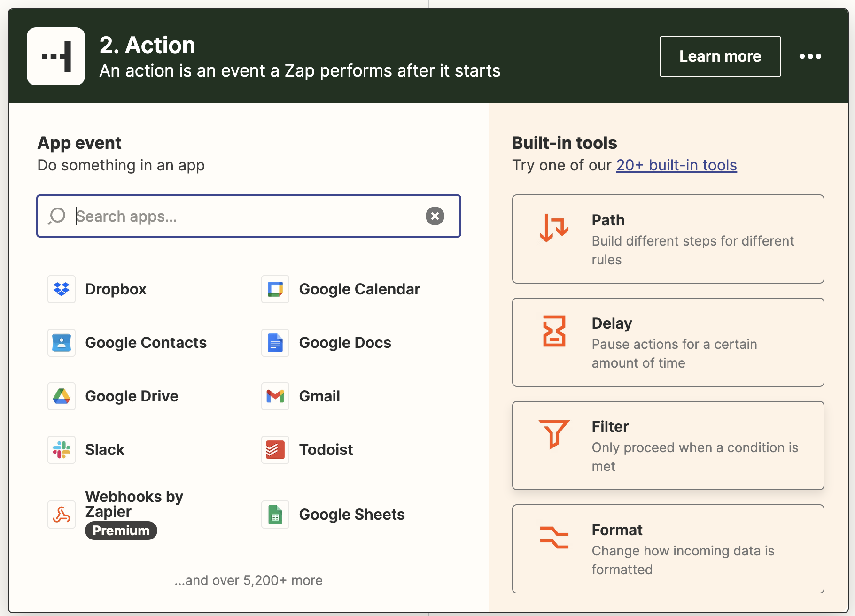Click the Learn more button

(720, 56)
